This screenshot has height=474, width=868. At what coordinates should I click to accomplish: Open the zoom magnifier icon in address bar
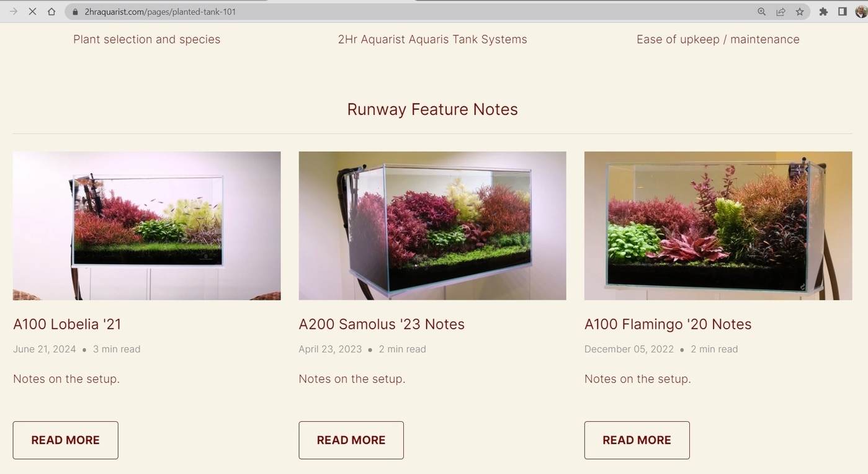click(761, 12)
